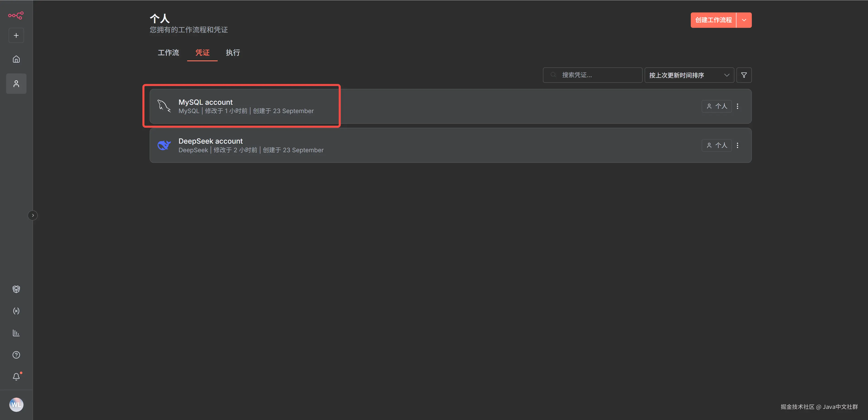Open the insights bar chart icon
This screenshot has width=868, height=420.
coord(16,333)
